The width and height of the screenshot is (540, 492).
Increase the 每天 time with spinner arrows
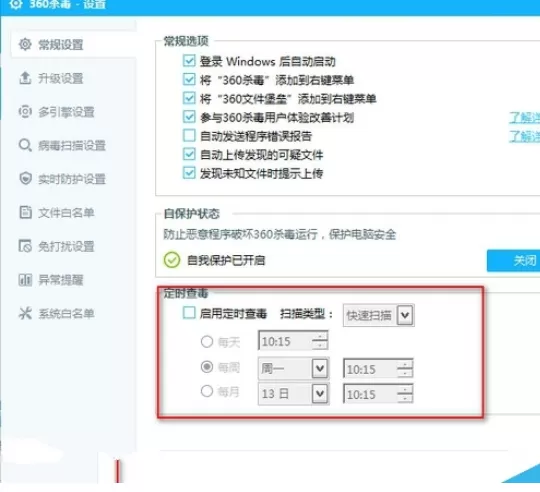click(320, 336)
